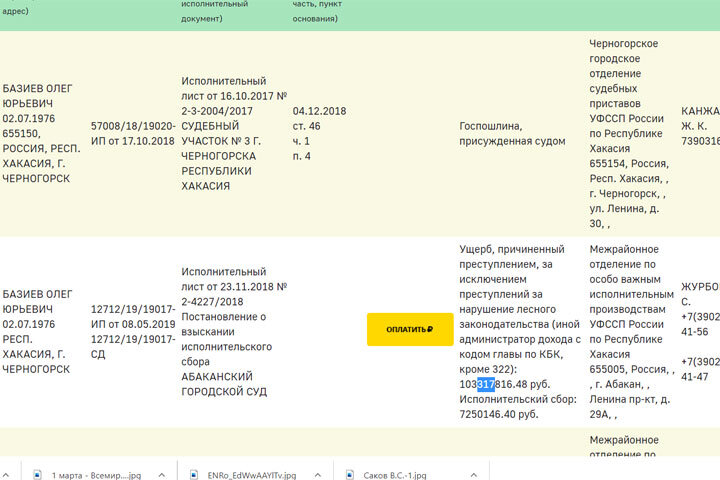Screen dimensions: 720x480
Task: Click Черногорское городское отделение bailiff text
Action: pos(624,58)
